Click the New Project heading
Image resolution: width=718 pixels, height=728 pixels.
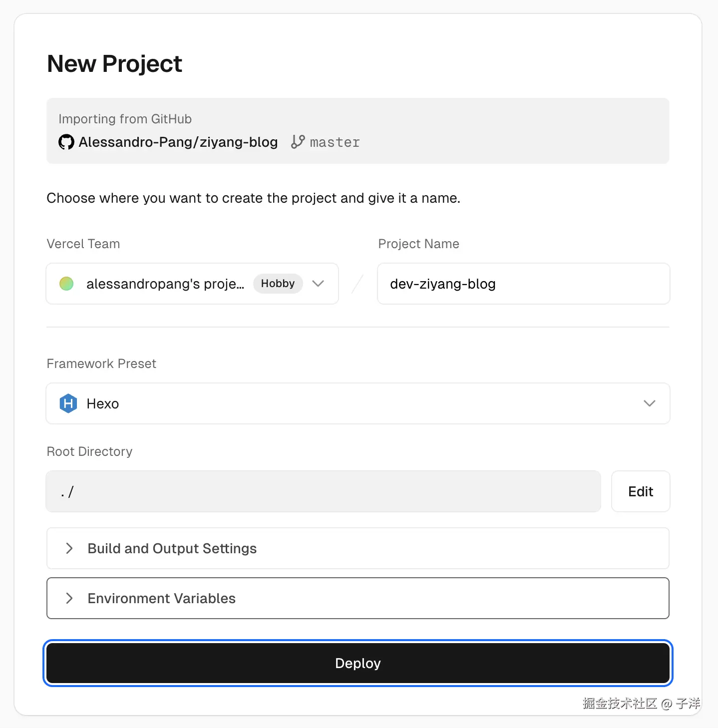click(115, 64)
